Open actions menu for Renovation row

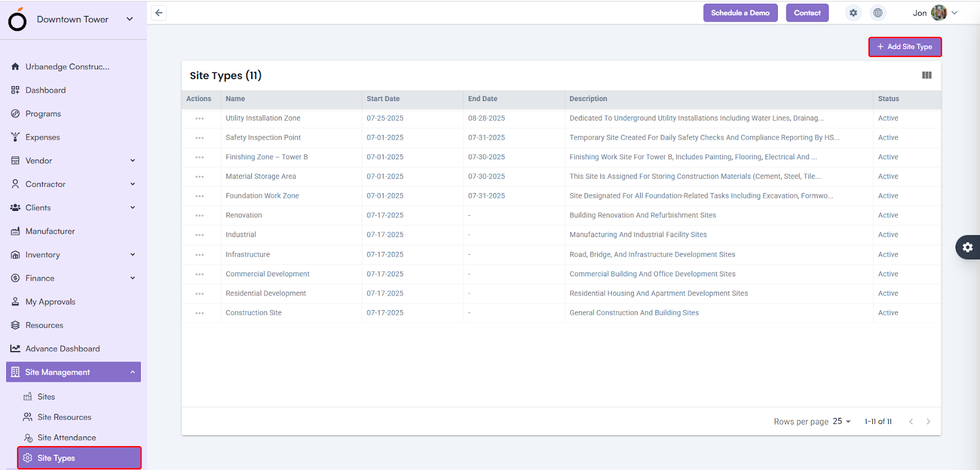pos(200,216)
